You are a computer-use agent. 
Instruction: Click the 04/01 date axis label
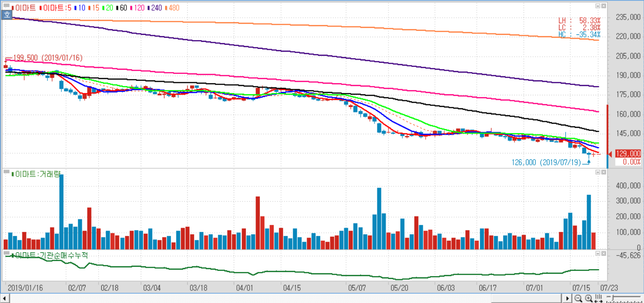(x=244, y=288)
